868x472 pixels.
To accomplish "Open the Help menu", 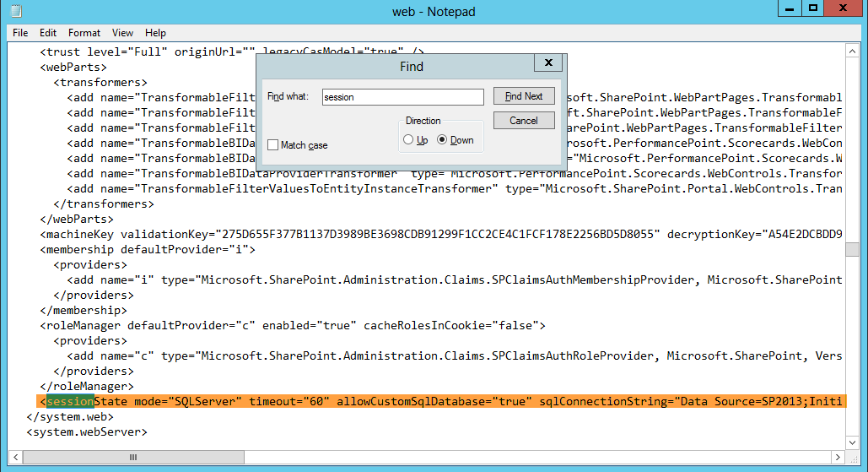I will pyautogui.click(x=155, y=33).
